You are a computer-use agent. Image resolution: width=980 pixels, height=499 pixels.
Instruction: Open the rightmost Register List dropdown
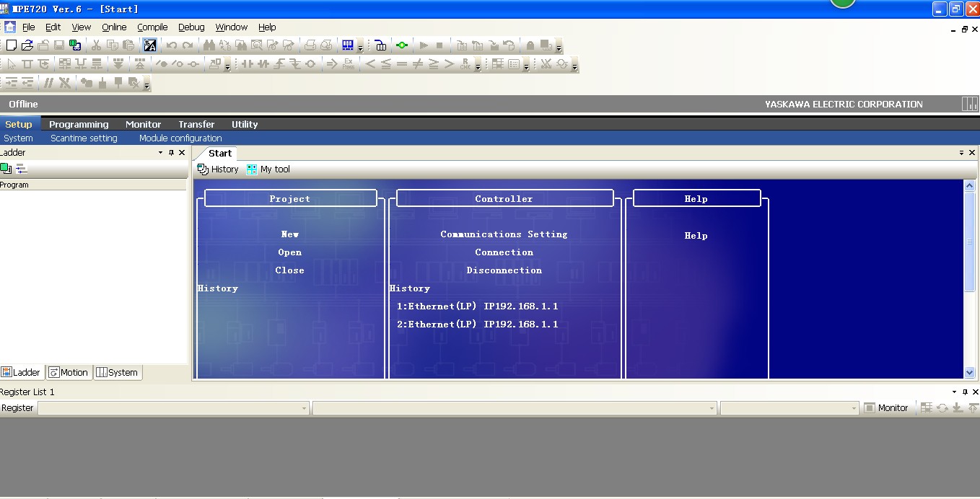(854, 408)
